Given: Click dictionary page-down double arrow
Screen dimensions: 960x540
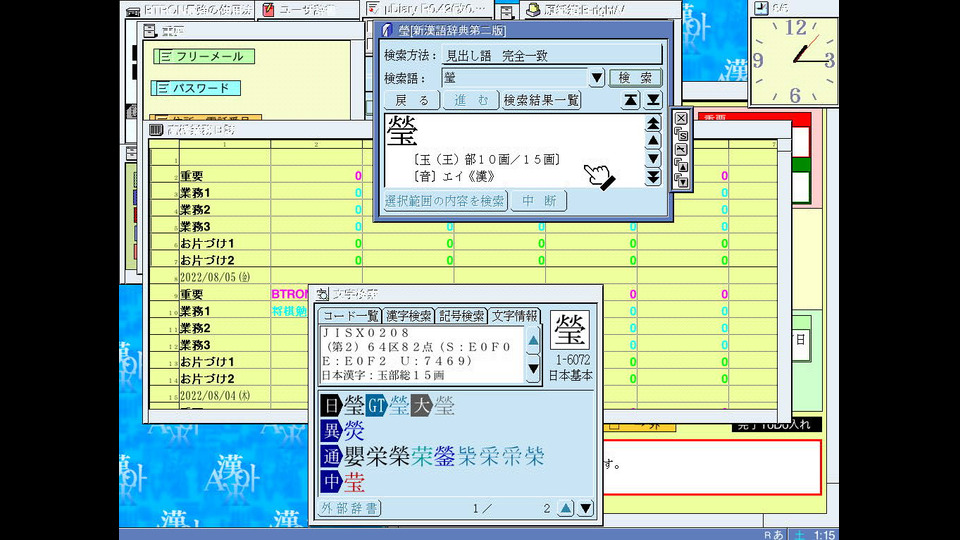Looking at the screenshot, I should coord(653,177).
